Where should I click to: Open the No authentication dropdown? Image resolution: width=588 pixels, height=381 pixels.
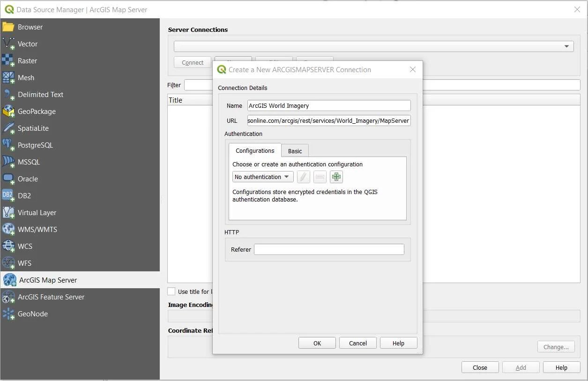[262, 177]
